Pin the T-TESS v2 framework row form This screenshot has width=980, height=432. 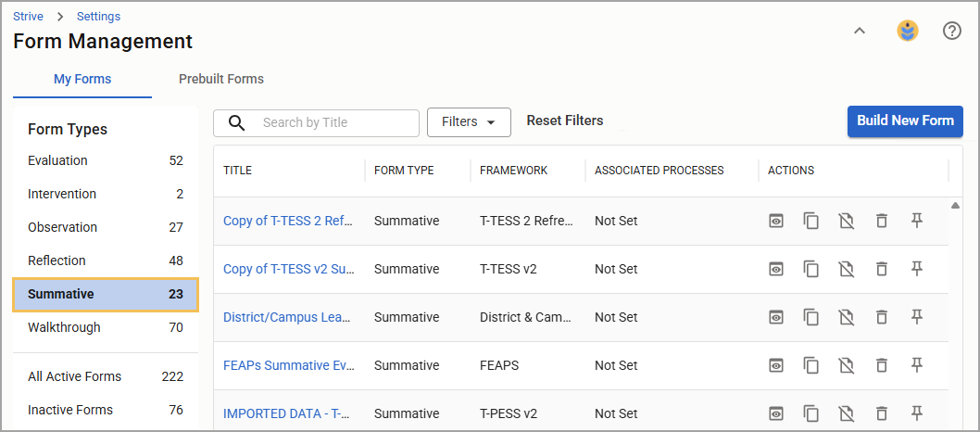coord(916,269)
